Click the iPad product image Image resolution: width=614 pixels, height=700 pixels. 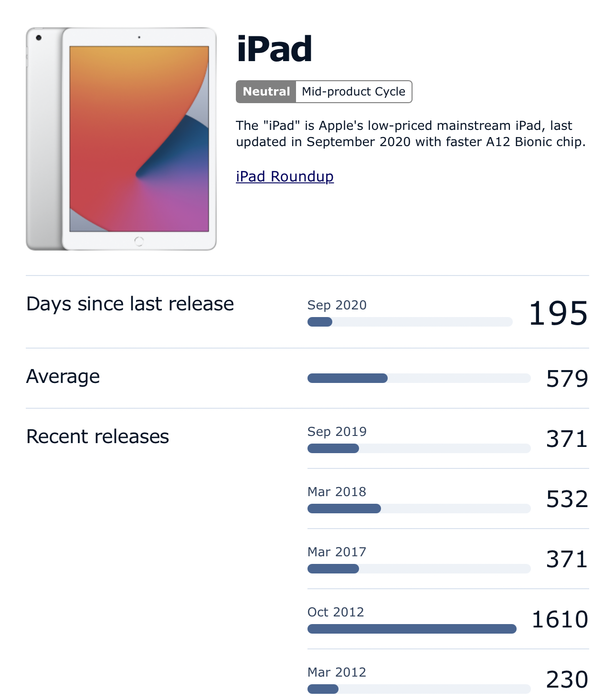coord(121,139)
